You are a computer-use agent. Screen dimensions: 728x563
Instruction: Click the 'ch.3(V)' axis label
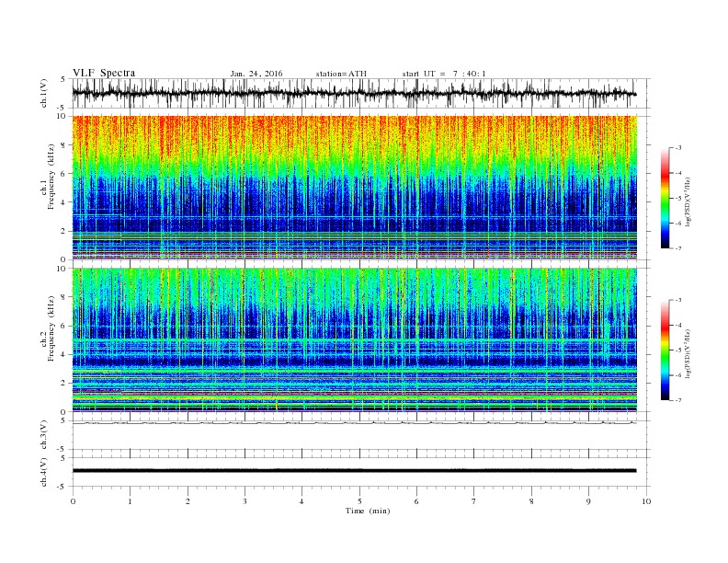(44, 435)
